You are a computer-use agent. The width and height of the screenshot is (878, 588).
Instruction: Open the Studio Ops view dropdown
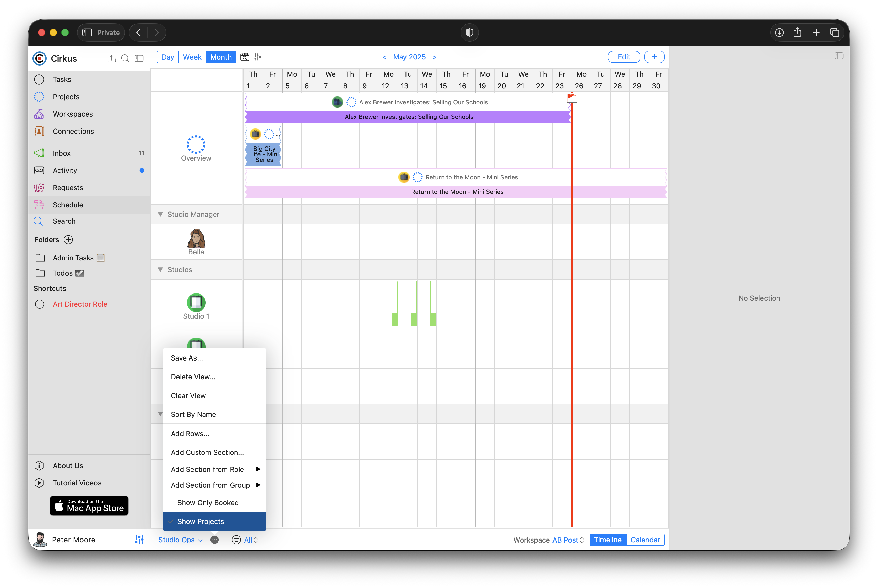click(181, 540)
